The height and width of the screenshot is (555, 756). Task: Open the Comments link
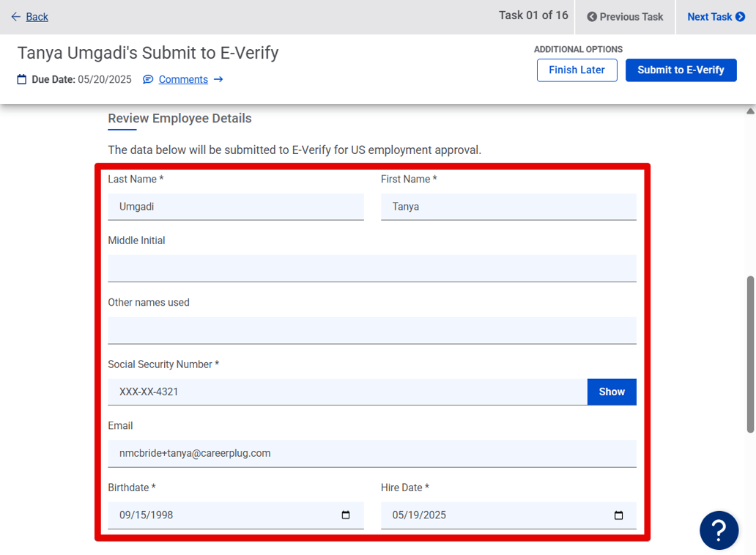pyautogui.click(x=182, y=79)
